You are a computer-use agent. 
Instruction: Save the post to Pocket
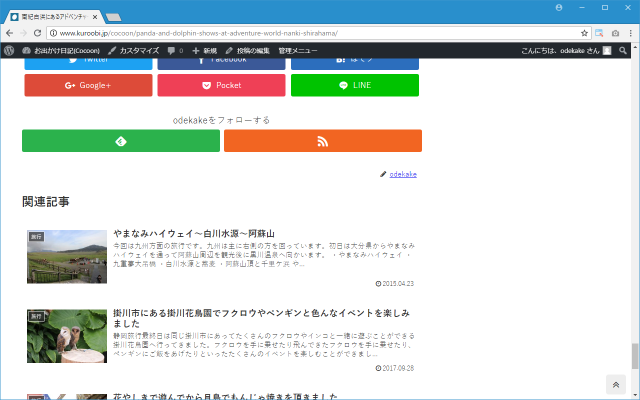pyautogui.click(x=221, y=85)
